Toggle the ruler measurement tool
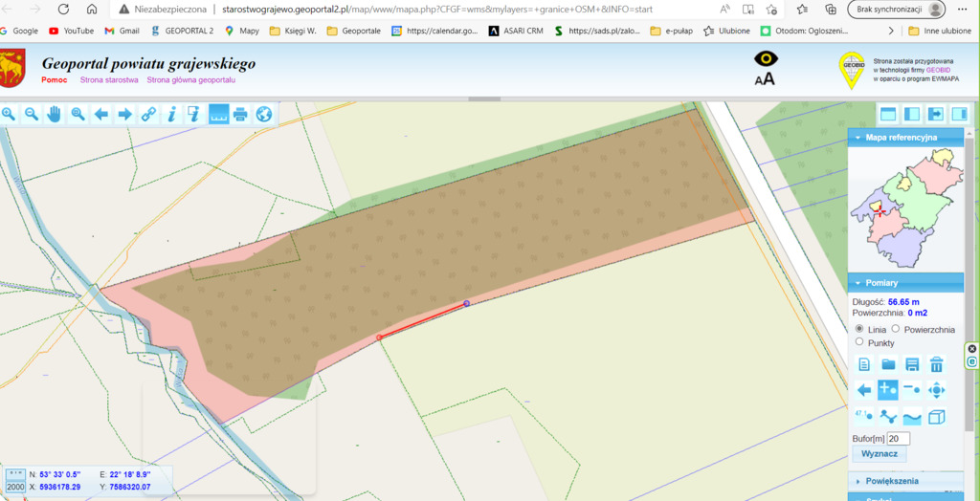The width and height of the screenshot is (980, 501). pyautogui.click(x=218, y=114)
